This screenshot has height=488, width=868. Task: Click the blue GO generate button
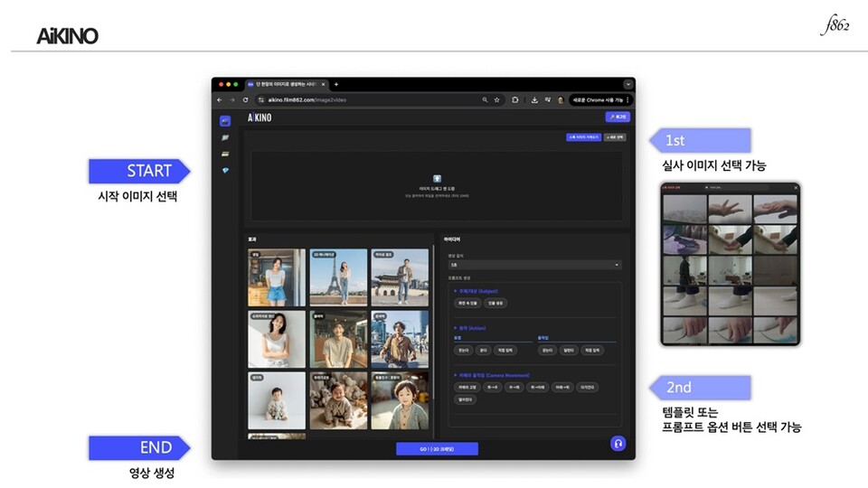[x=437, y=449]
